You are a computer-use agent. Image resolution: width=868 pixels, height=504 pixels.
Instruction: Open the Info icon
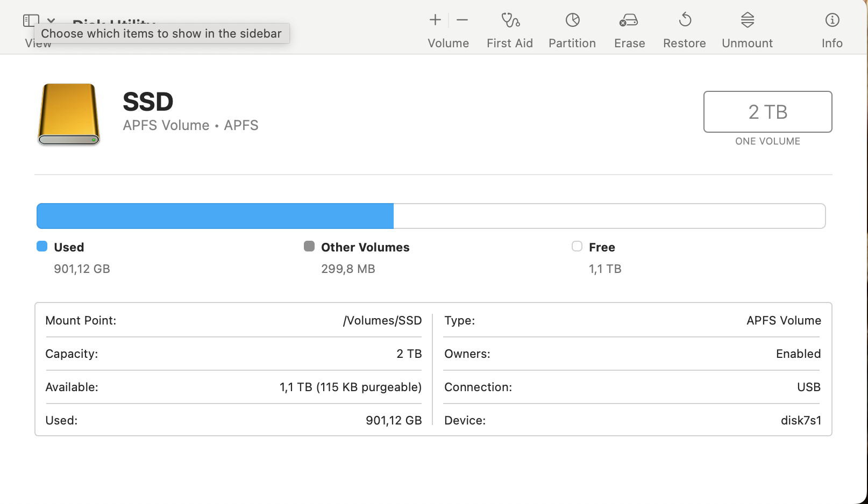click(x=832, y=20)
